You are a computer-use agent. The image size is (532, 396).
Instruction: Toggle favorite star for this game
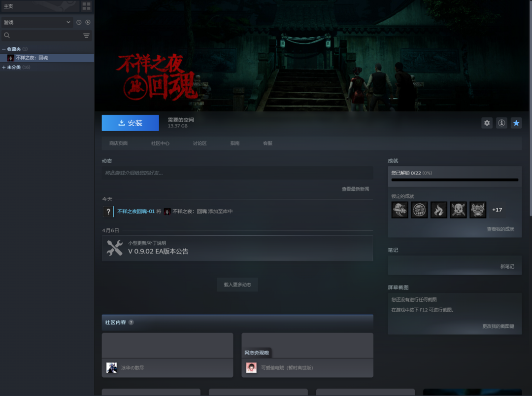tap(516, 123)
